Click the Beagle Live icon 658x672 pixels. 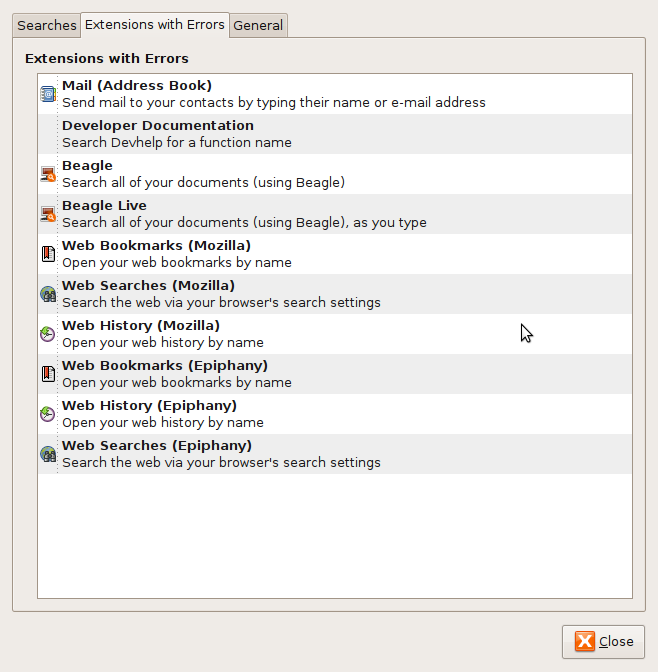click(48, 214)
